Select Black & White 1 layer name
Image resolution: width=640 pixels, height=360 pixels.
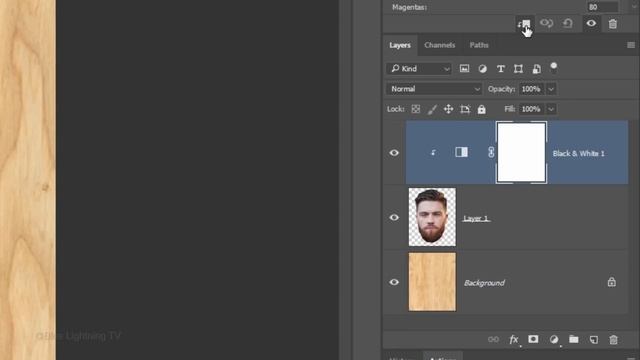(578, 153)
